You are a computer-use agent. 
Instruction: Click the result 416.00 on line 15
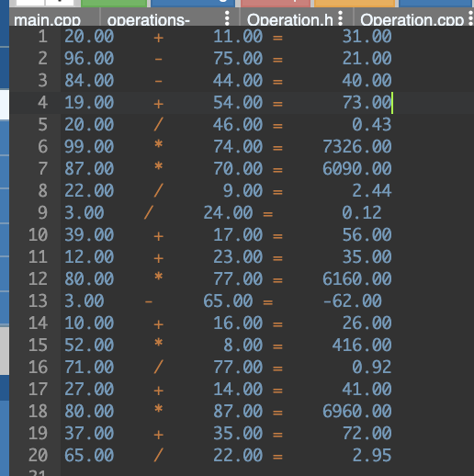pyautogui.click(x=362, y=346)
